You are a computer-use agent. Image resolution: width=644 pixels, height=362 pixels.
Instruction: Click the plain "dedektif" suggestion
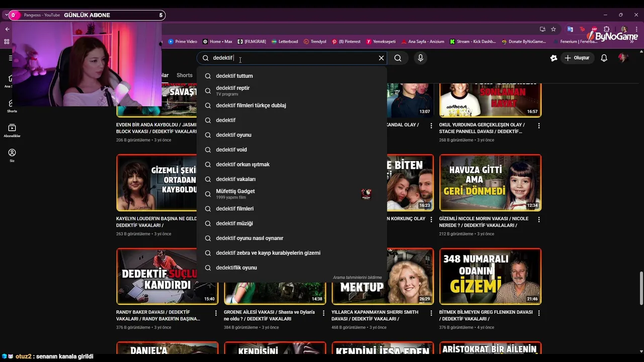tap(292, 120)
